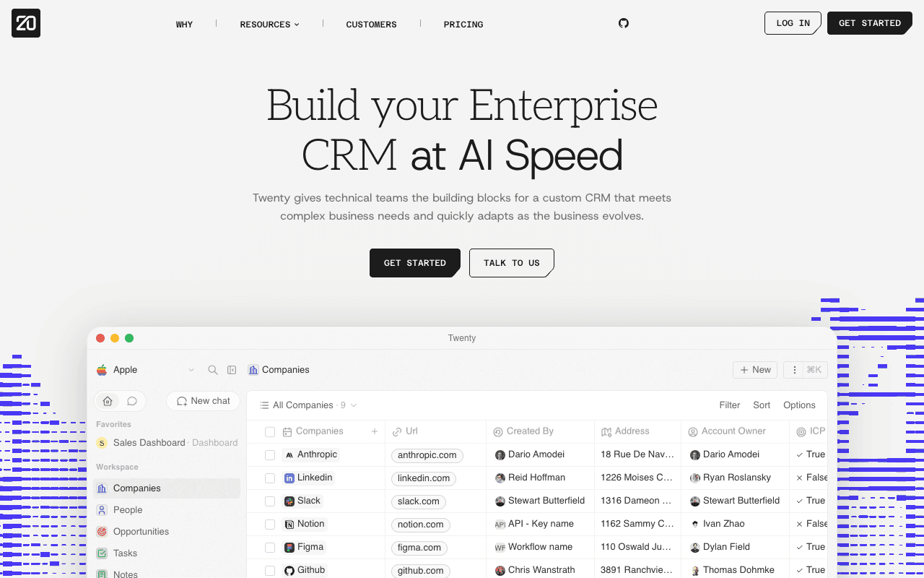The width and height of the screenshot is (924, 578).
Task: Click the Figma company logo icon
Action: click(289, 548)
